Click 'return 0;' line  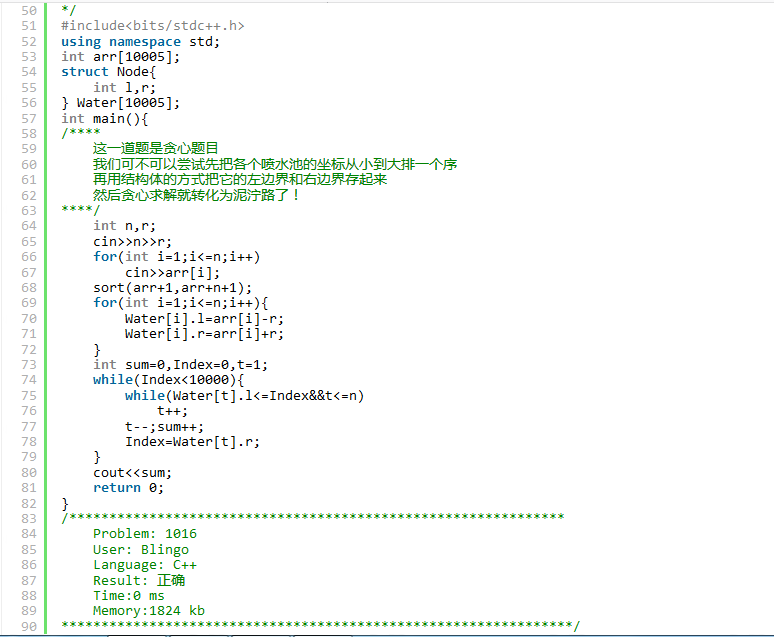[x=128, y=488]
